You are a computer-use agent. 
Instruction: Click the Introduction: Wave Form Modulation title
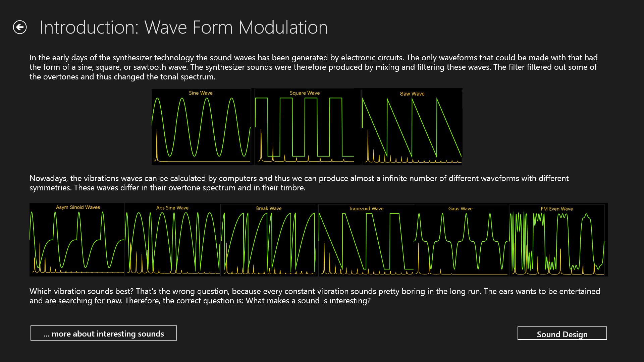click(x=183, y=27)
